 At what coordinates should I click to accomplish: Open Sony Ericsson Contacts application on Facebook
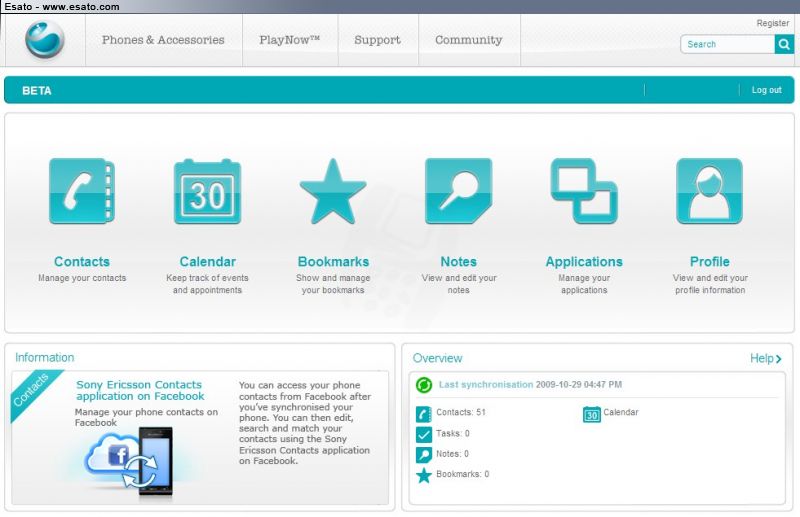(140, 390)
